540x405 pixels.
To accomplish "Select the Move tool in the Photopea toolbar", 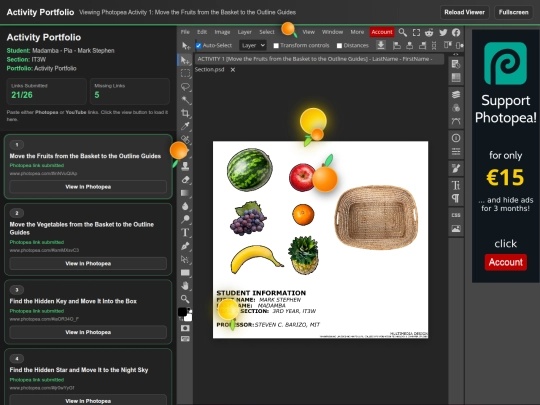I will 185,60.
